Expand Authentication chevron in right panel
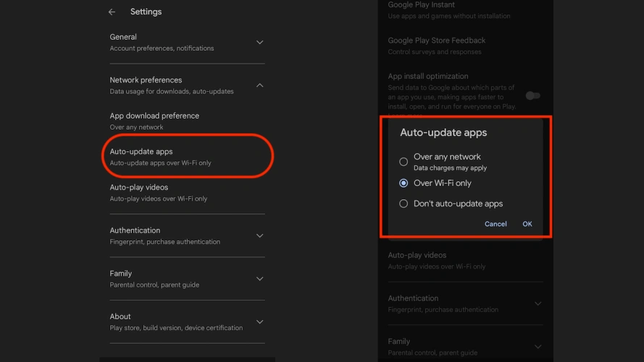 (x=538, y=303)
